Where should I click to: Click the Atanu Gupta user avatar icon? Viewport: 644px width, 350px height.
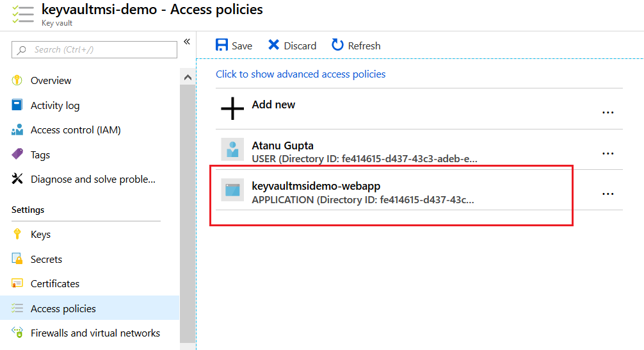tap(232, 149)
